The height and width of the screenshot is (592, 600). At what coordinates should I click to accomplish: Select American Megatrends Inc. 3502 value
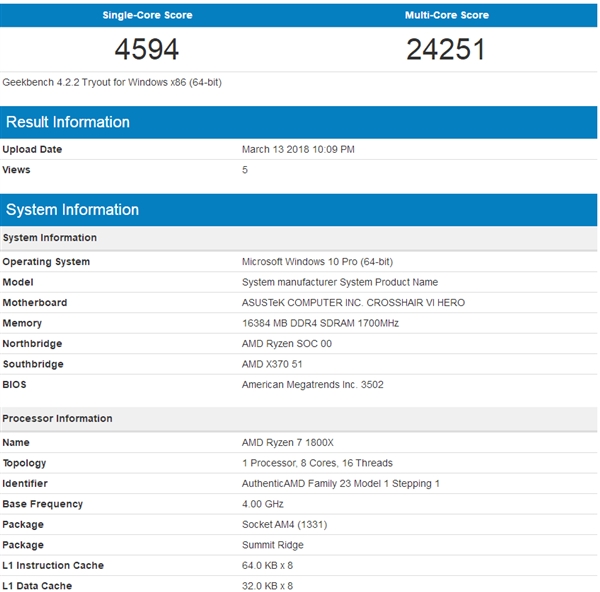[313, 385]
